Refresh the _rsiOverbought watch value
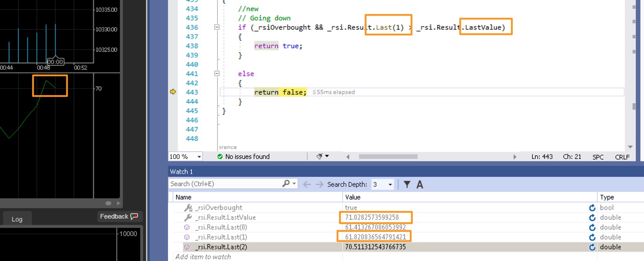This screenshot has height=261, width=644. coord(592,208)
